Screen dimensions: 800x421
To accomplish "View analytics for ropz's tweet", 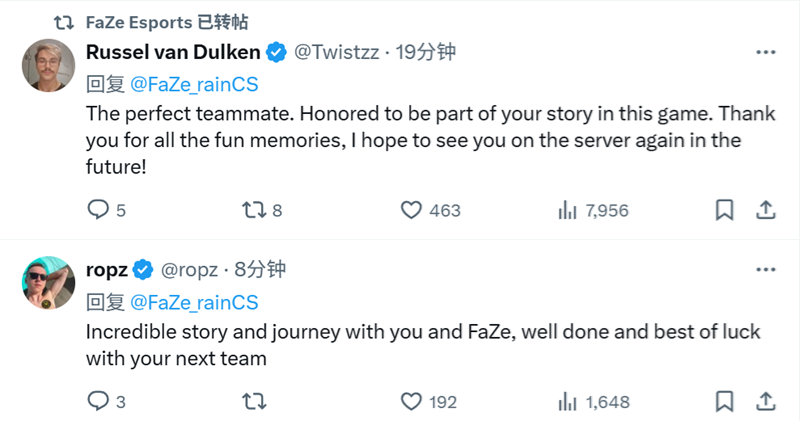I will pos(568,402).
